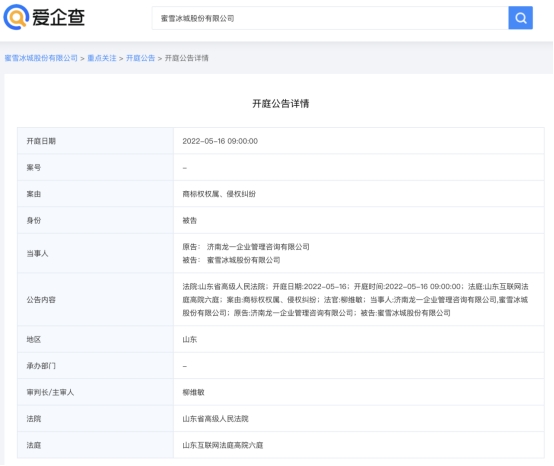This screenshot has height=466, width=554.
Task: Click the 当事人 row label
Action: pyautogui.click(x=37, y=253)
